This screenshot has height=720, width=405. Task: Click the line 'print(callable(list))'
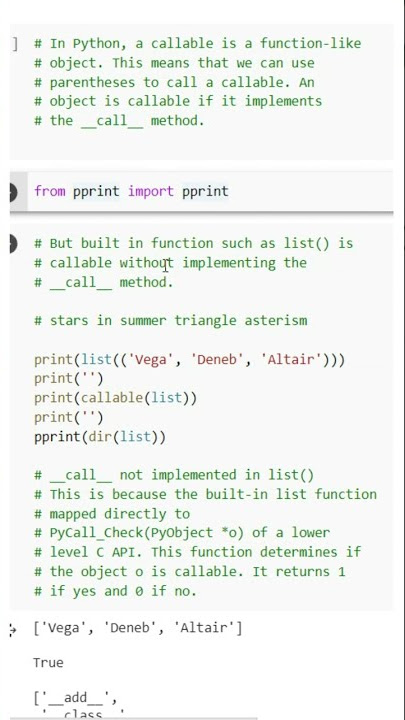tap(115, 398)
